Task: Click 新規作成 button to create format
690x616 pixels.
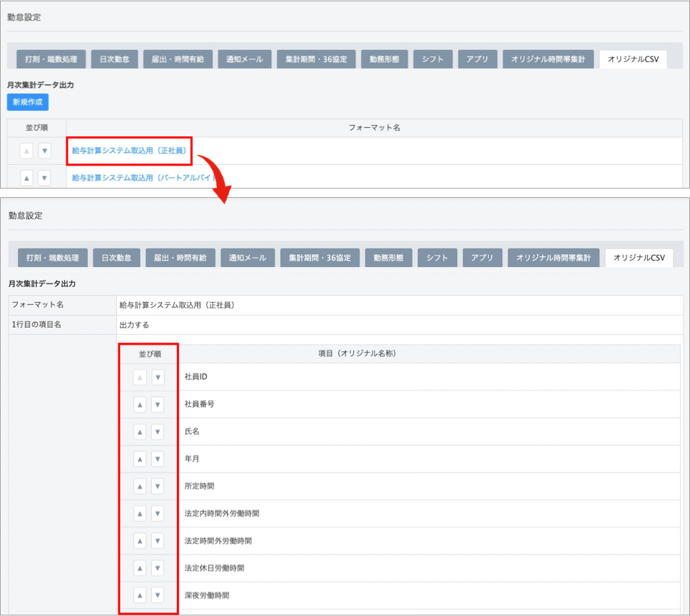Action: point(28,102)
